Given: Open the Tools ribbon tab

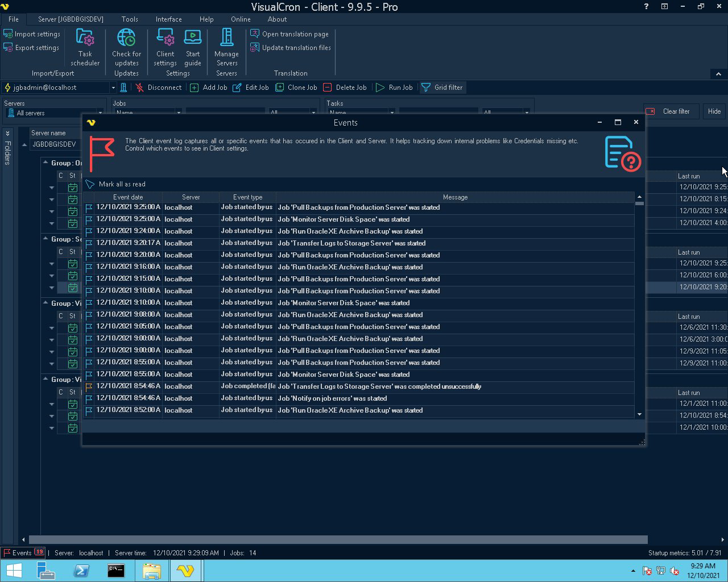Looking at the screenshot, I should pos(130,19).
